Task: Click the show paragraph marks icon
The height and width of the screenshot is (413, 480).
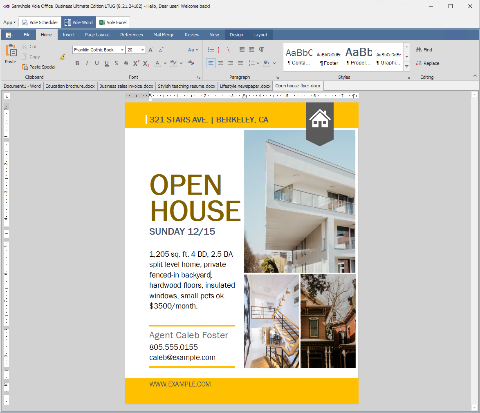Action: (262, 49)
